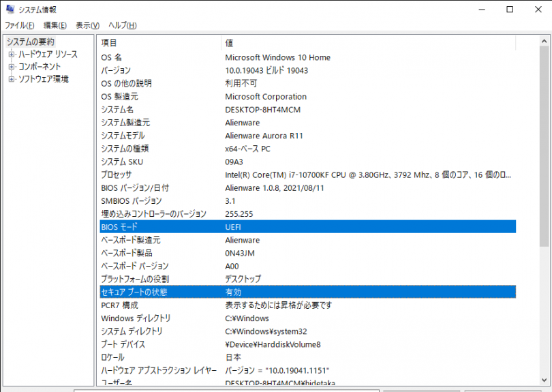Select the ベースボード バージョン row
Image resolution: width=552 pixels, height=392 pixels.
307,266
